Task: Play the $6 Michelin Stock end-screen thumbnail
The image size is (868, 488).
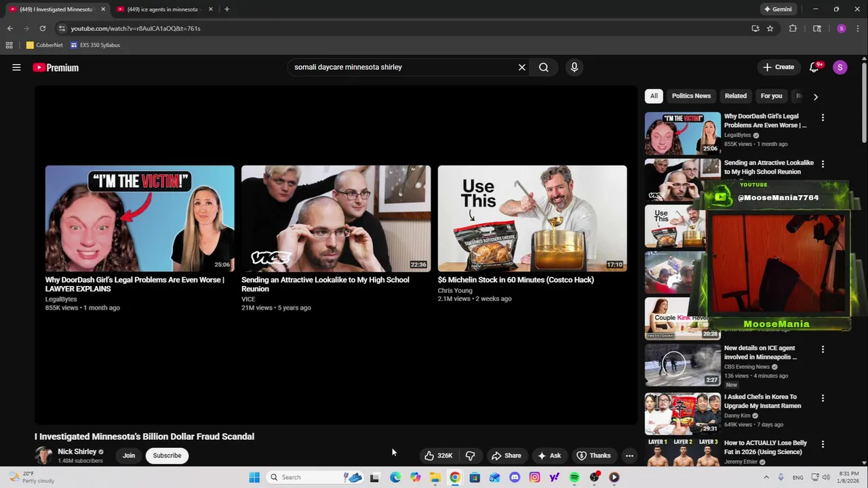Action: tap(532, 218)
